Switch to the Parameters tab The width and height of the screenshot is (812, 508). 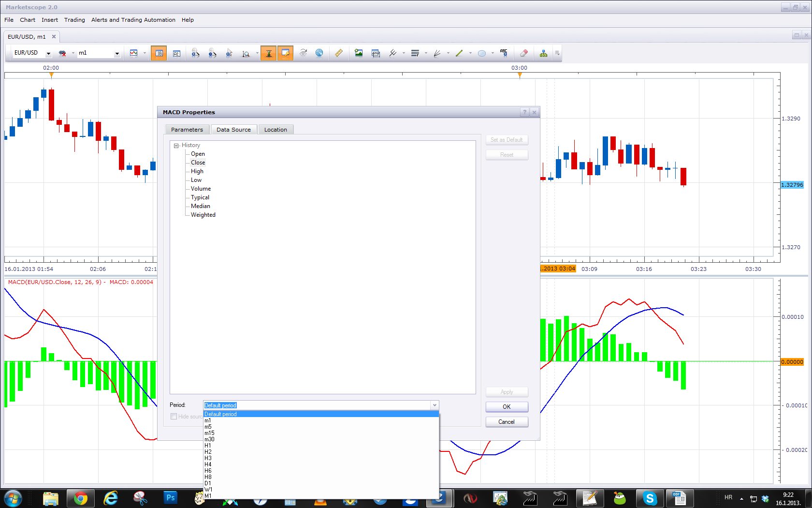[x=187, y=130]
